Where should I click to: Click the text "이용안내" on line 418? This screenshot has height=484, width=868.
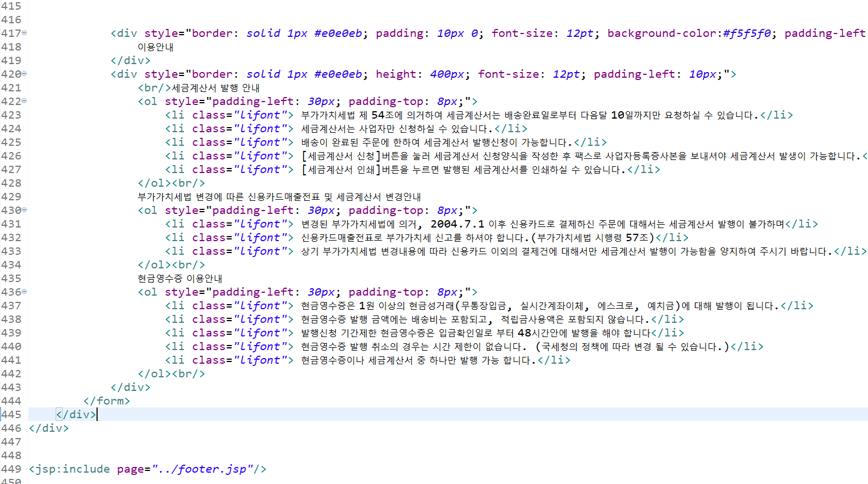pyautogui.click(x=156, y=47)
